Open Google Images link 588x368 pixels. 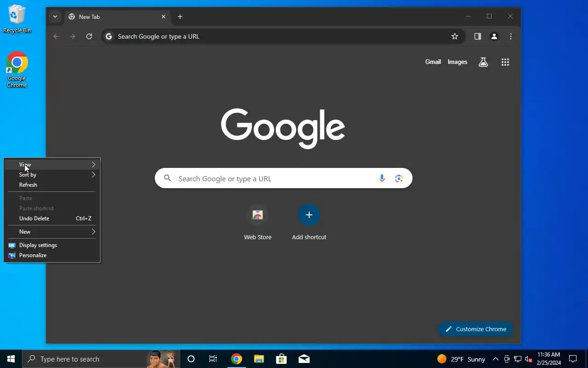[458, 62]
